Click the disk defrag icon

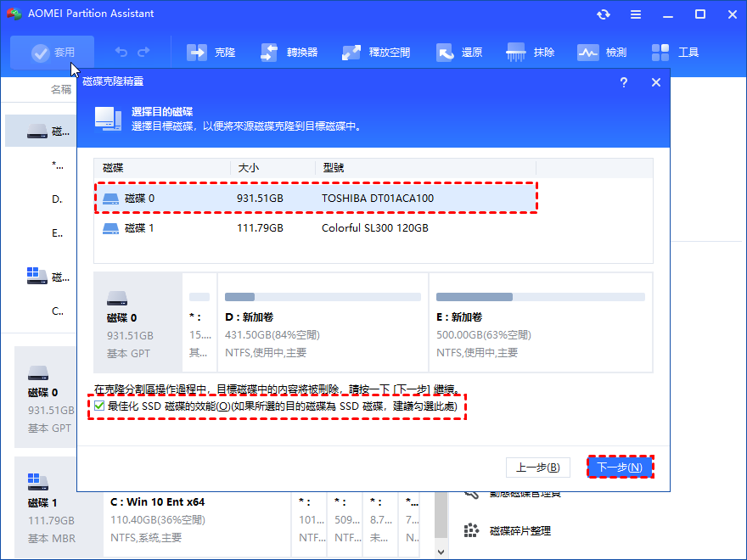tap(471, 530)
